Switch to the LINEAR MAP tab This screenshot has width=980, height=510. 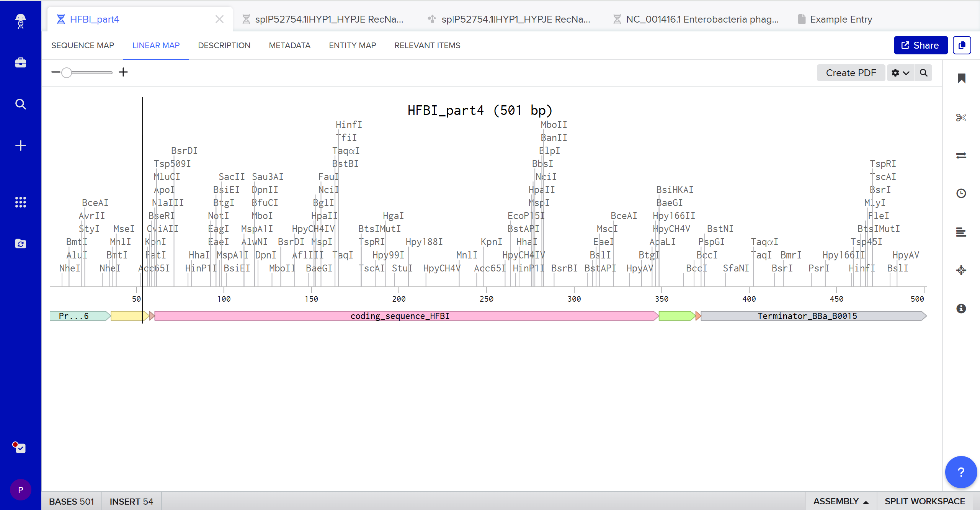coord(155,45)
